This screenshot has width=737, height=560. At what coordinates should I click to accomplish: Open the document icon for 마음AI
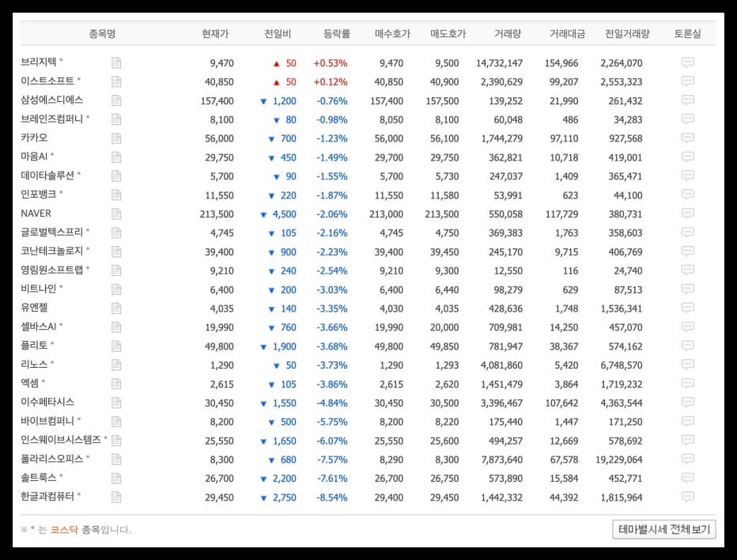tap(116, 157)
